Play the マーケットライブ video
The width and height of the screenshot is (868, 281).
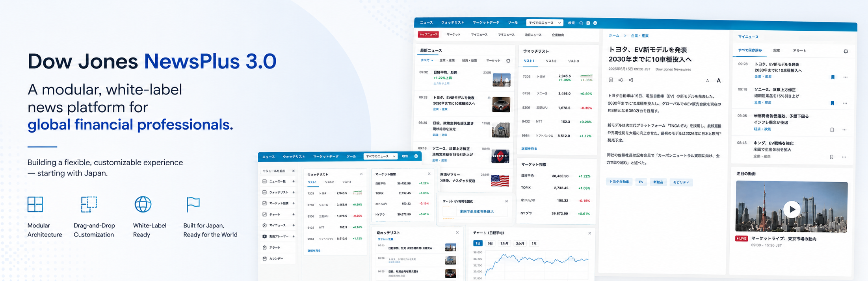click(x=792, y=209)
